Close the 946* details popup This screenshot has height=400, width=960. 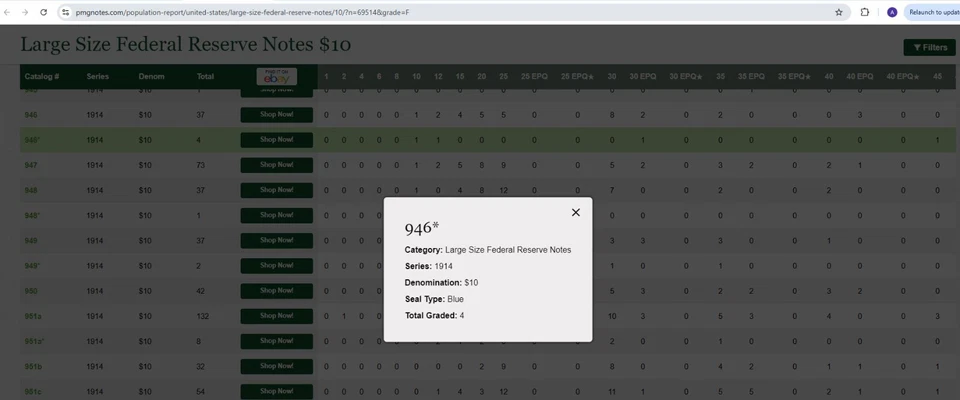point(576,213)
